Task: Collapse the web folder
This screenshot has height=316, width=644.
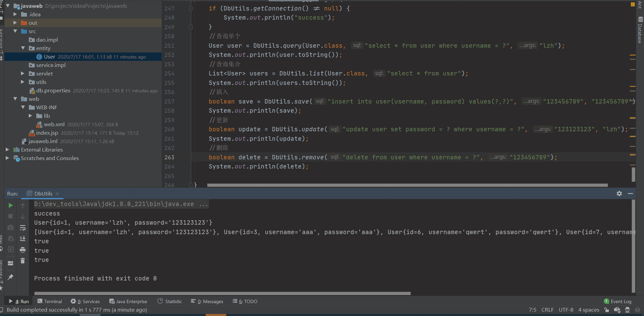Action: tap(15, 99)
